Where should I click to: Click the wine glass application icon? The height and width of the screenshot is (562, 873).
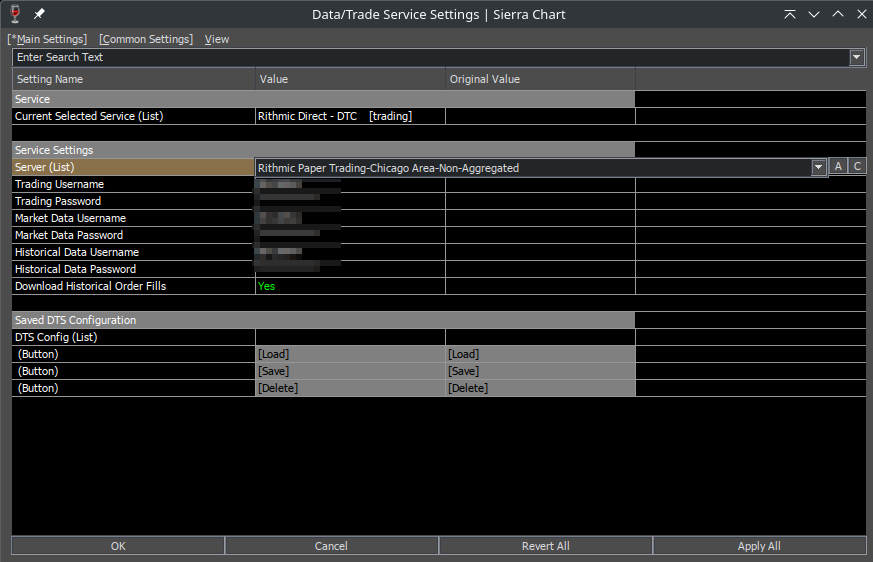15,14
